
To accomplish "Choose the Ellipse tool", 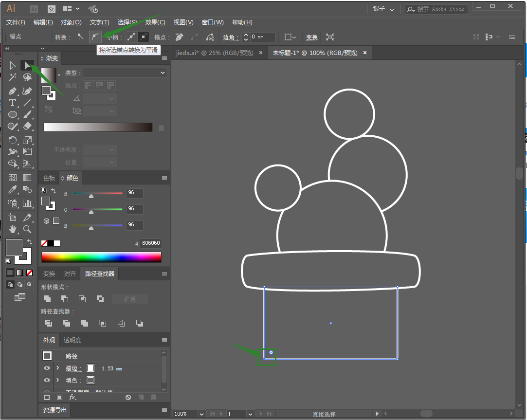I will click(x=13, y=115).
